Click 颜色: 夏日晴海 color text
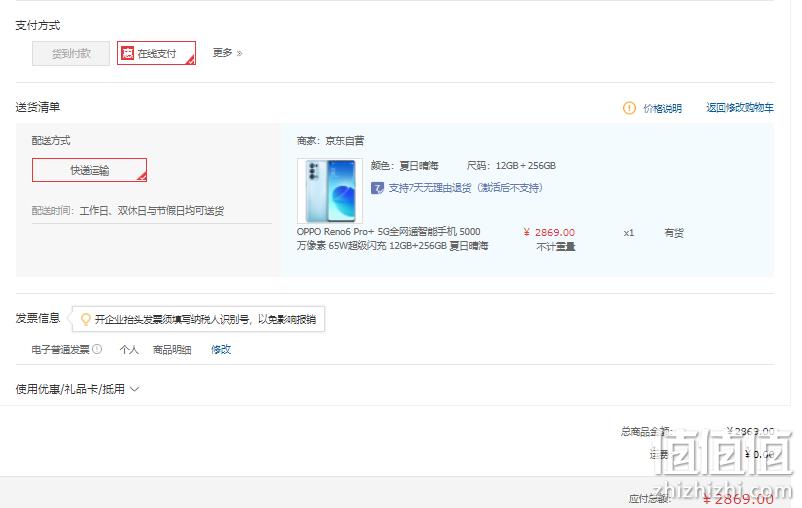Viewport: 802px width, 508px height. pyautogui.click(x=405, y=166)
